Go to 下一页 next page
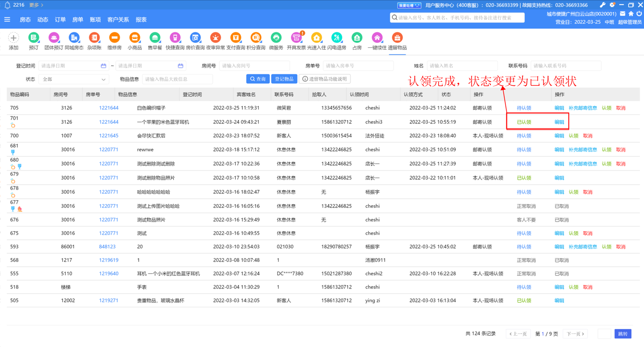644x347 pixels. point(575,334)
